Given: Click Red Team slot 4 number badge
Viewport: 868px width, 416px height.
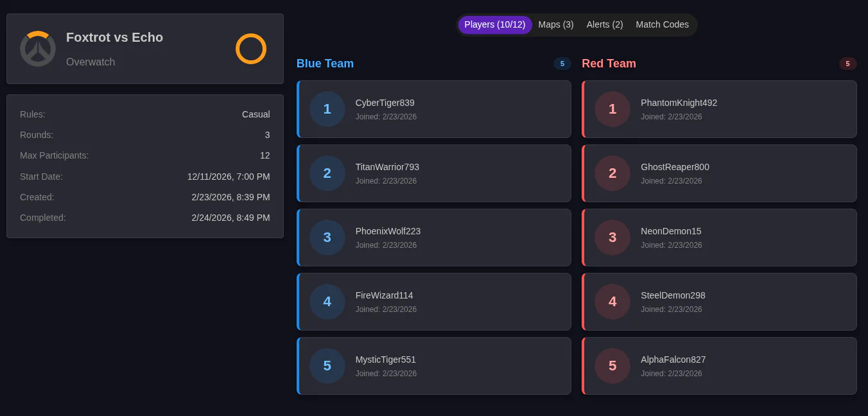Looking at the screenshot, I should [x=612, y=302].
